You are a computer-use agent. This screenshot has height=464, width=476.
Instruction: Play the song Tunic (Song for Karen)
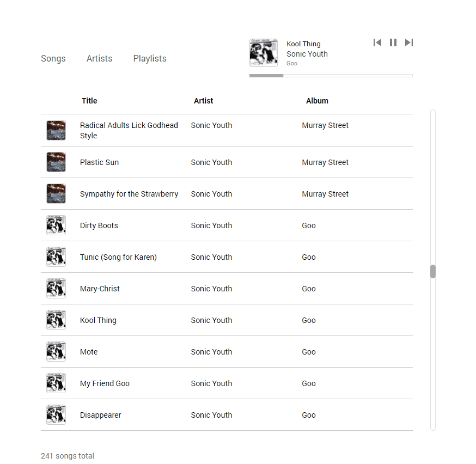tap(118, 257)
